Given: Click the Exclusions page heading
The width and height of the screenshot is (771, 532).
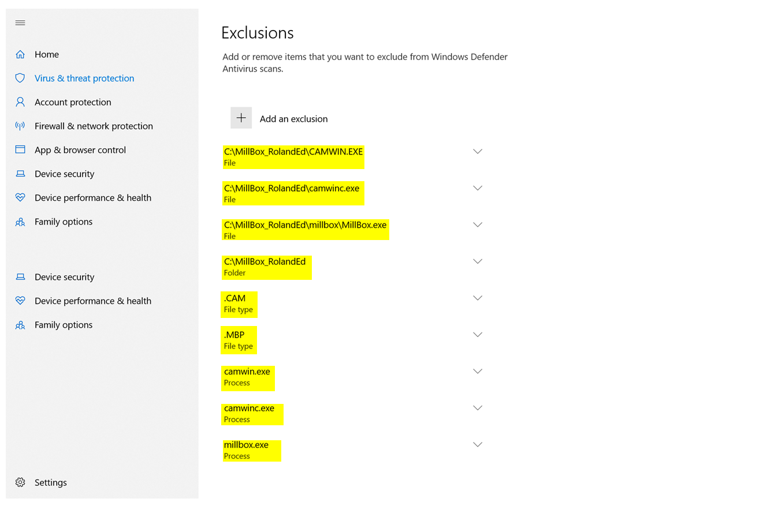Looking at the screenshot, I should 258,33.
